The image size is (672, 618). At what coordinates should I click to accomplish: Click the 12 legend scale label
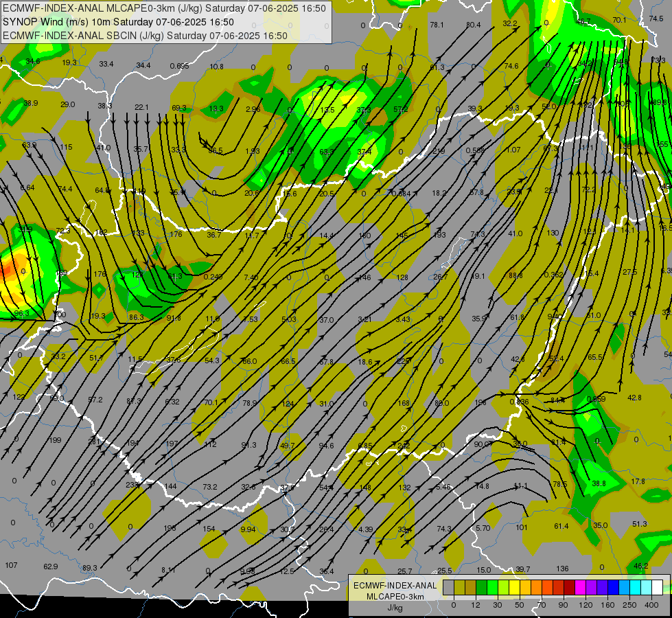pos(475,605)
